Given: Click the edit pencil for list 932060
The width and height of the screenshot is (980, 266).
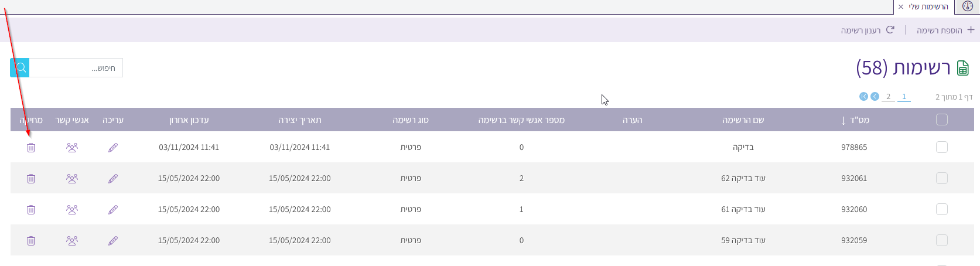Looking at the screenshot, I should pos(113,210).
